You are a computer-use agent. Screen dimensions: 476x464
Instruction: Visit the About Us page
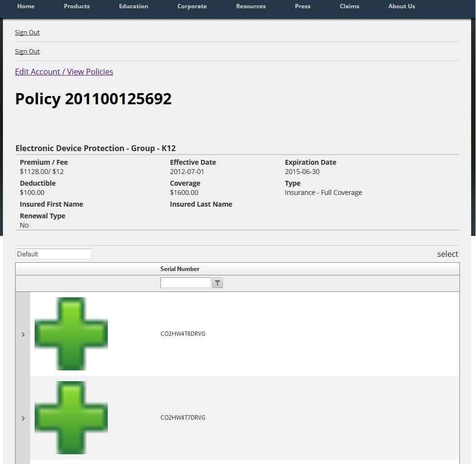(x=402, y=6)
